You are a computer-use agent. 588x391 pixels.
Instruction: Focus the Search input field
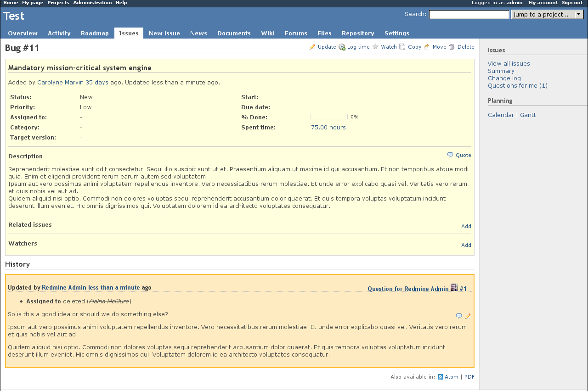[x=469, y=15]
